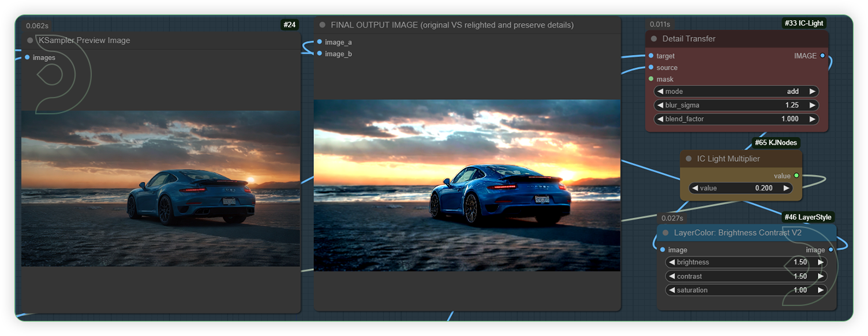Click the Detail Transfer target input connector
The width and height of the screenshot is (868, 336).
pos(651,56)
